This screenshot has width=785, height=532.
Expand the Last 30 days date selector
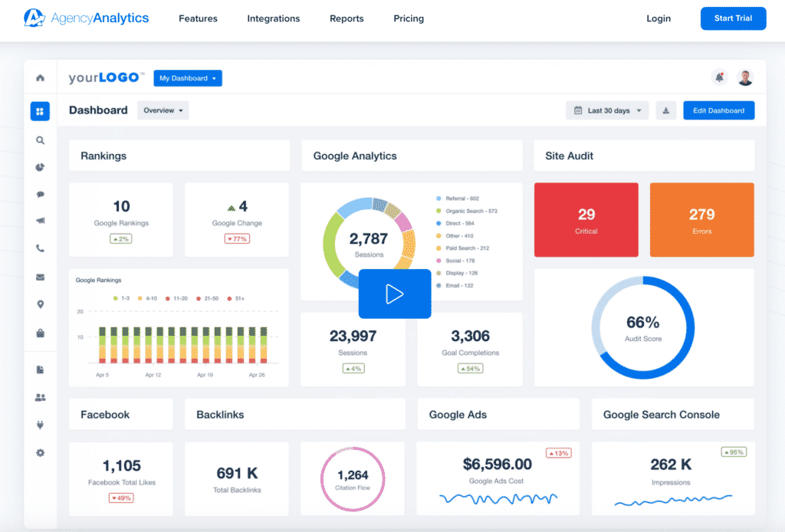[606, 110]
